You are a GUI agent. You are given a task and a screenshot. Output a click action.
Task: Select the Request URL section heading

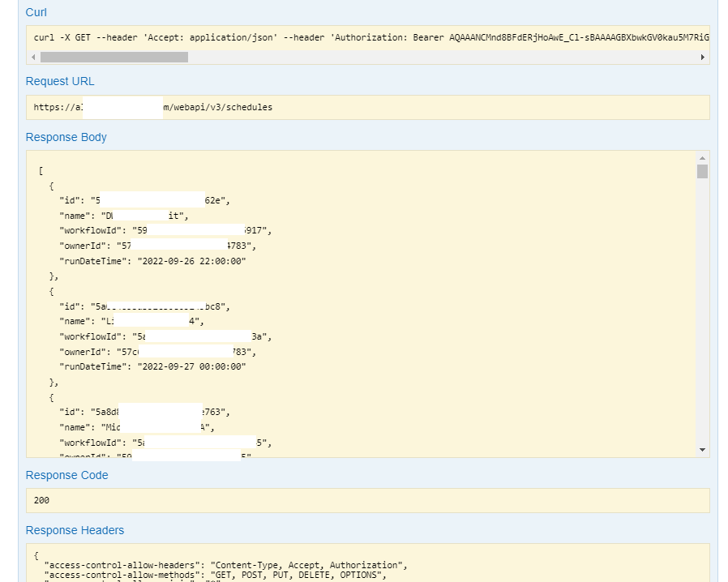[59, 81]
